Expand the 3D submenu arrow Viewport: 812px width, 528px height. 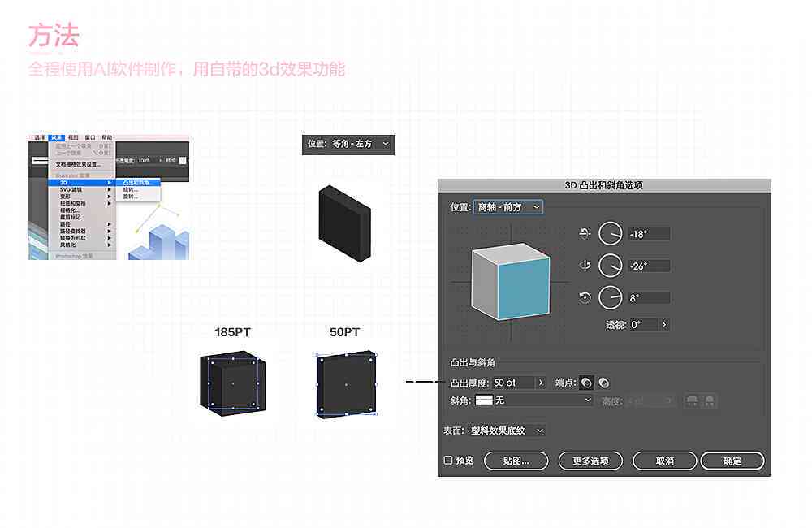[110, 183]
